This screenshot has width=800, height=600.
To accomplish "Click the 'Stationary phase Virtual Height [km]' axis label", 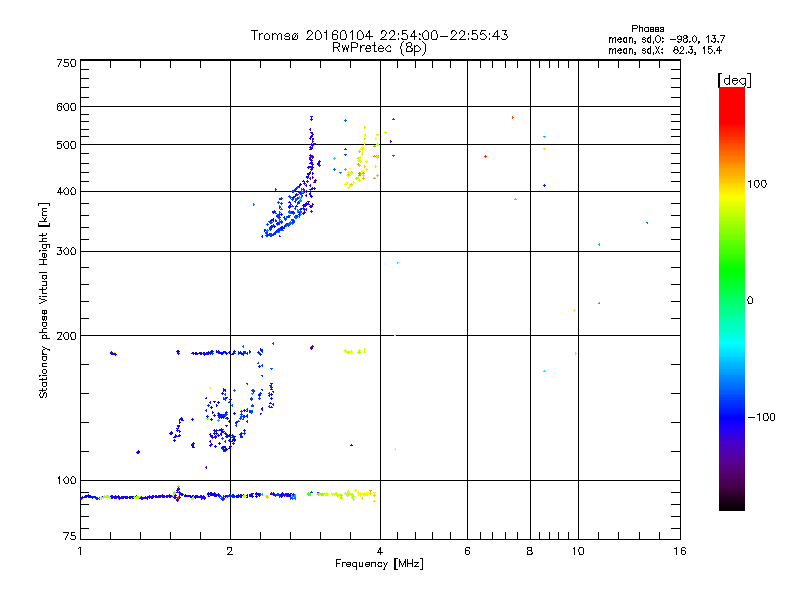I will point(43,301).
